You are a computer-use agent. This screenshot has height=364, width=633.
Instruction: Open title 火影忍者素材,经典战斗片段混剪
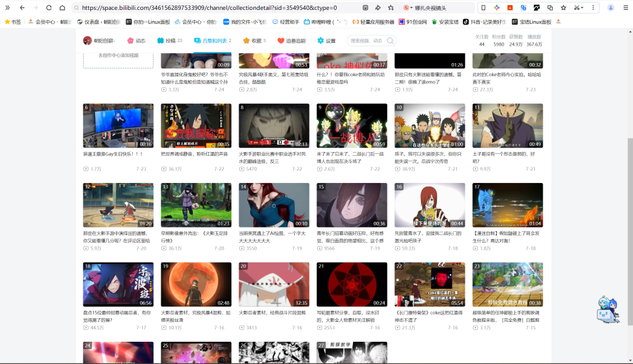[273, 312]
